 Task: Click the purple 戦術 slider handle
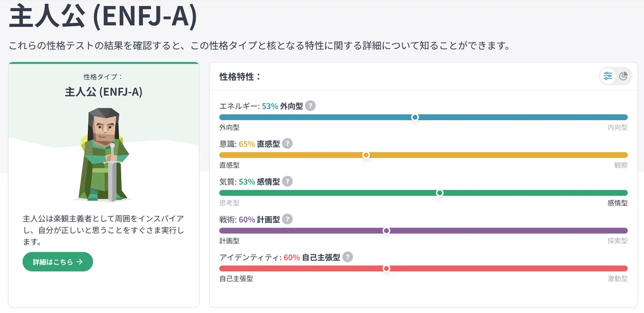[386, 230]
